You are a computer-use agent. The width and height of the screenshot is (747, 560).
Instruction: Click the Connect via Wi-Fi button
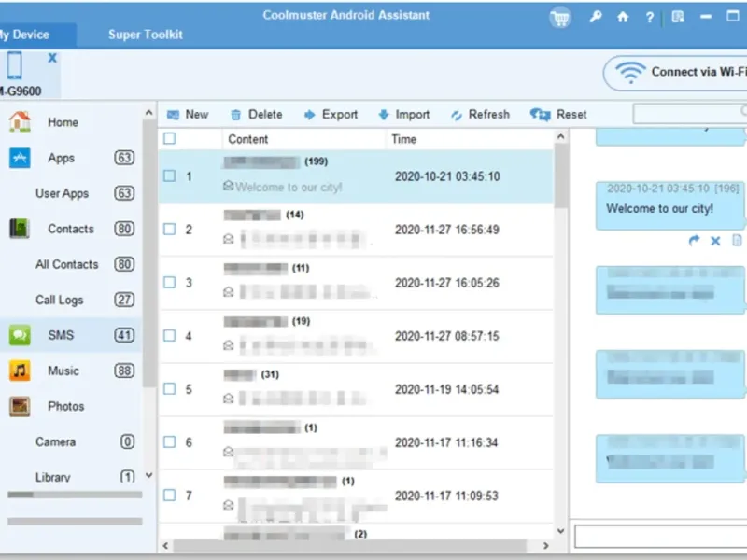tap(676, 73)
